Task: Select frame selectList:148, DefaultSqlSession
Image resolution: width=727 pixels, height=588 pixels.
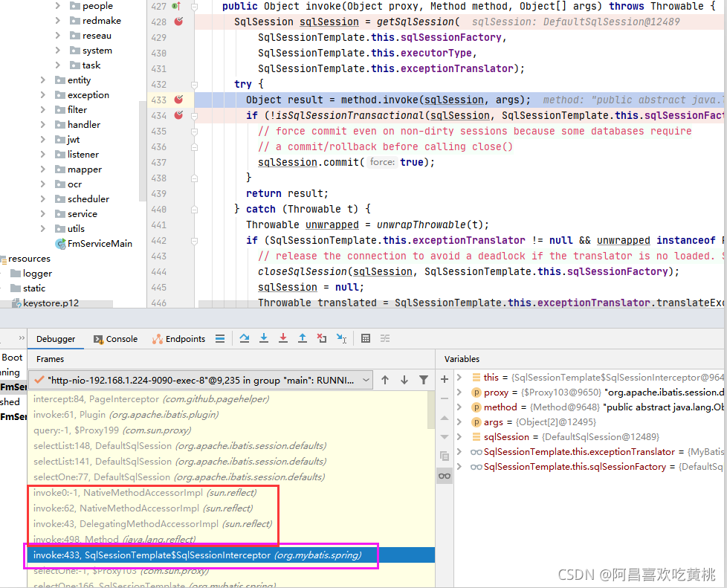Action: click(180, 445)
